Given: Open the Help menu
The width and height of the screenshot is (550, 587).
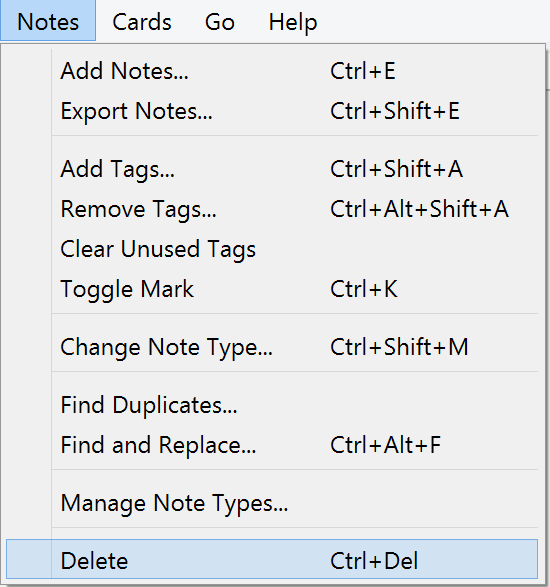Looking at the screenshot, I should coord(293,22).
